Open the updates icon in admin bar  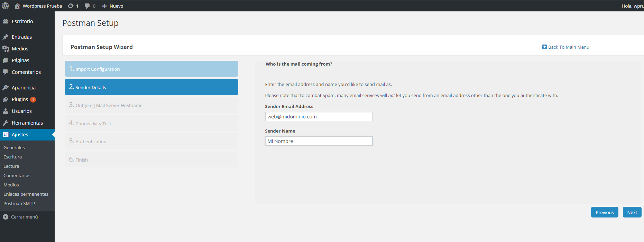(71, 6)
